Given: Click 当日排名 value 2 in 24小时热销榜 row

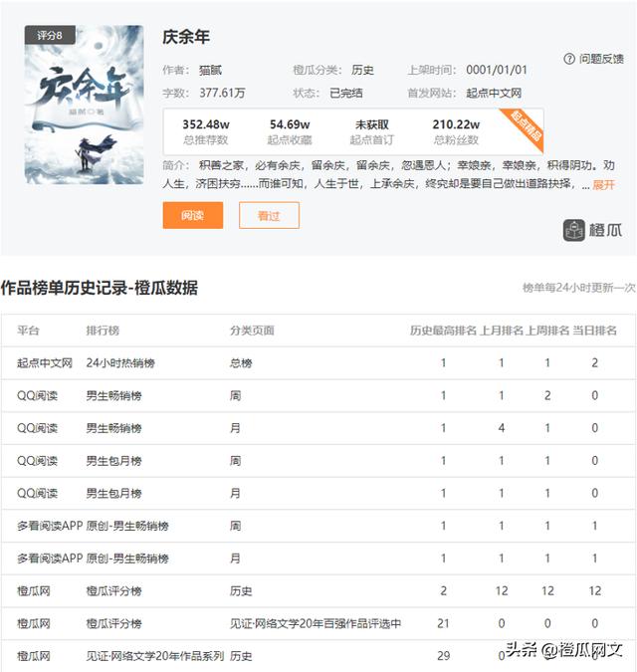Looking at the screenshot, I should (594, 363).
